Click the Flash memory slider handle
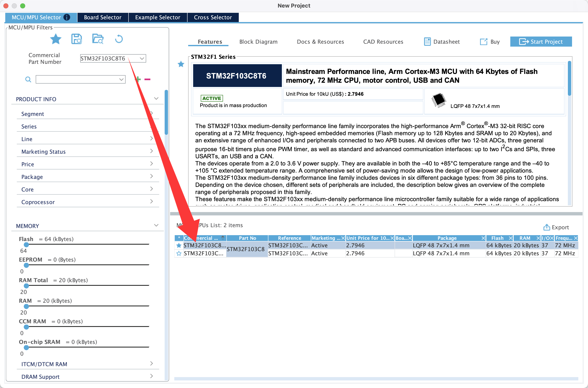 click(26, 244)
